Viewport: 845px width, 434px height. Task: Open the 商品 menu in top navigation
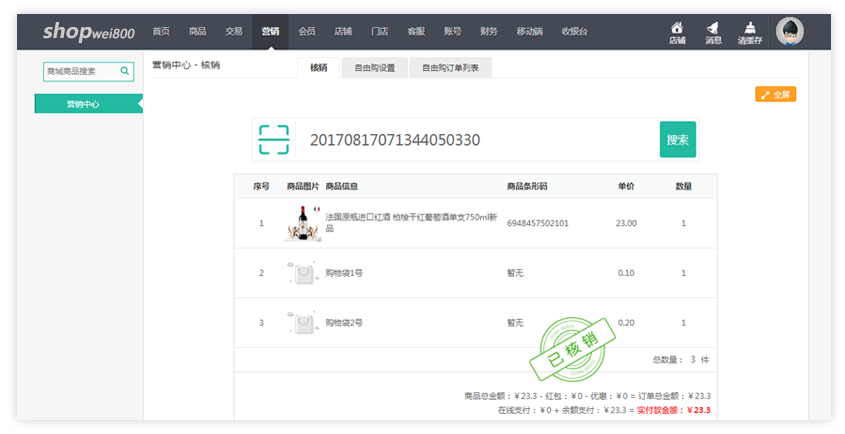point(197,31)
